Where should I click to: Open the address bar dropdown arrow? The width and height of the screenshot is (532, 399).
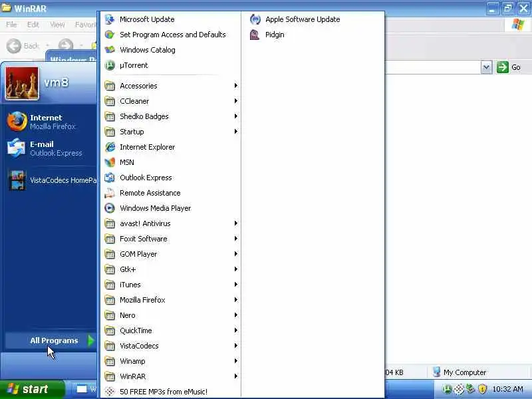pos(486,67)
